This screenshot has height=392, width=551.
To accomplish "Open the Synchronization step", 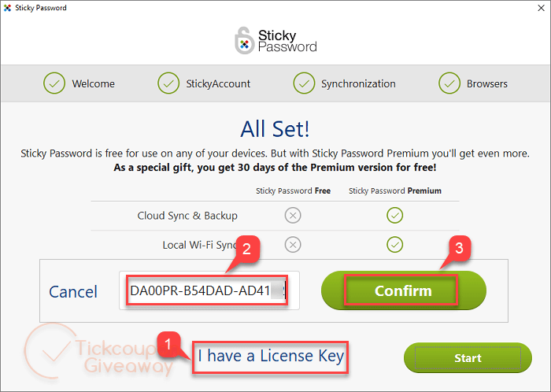I will click(x=357, y=83).
